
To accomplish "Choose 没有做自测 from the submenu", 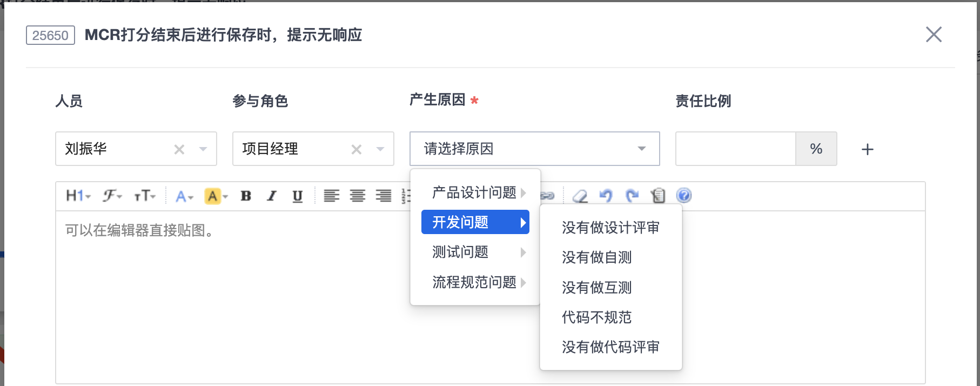I will tap(597, 257).
